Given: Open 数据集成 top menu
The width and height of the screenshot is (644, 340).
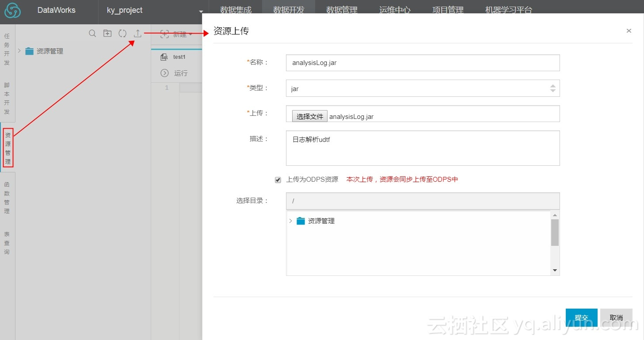Looking at the screenshot, I should [236, 10].
